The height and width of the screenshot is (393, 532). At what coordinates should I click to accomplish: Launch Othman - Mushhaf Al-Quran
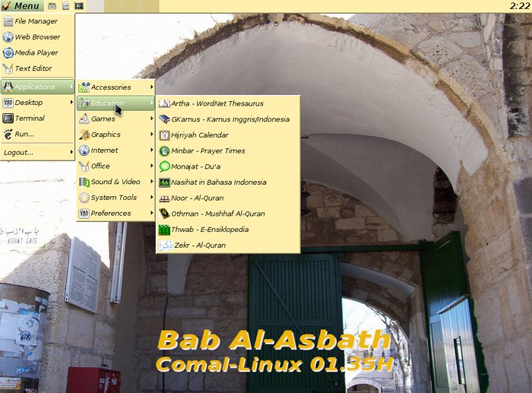pyautogui.click(x=228, y=214)
